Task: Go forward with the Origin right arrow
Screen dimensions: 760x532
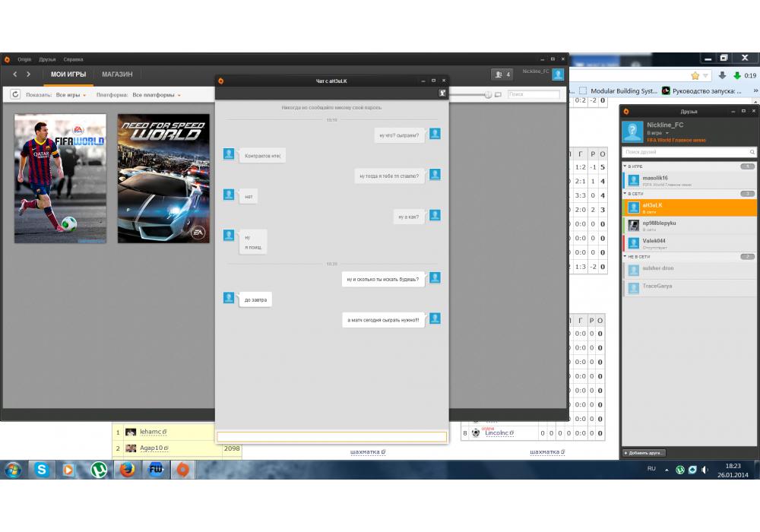Action: click(x=28, y=74)
